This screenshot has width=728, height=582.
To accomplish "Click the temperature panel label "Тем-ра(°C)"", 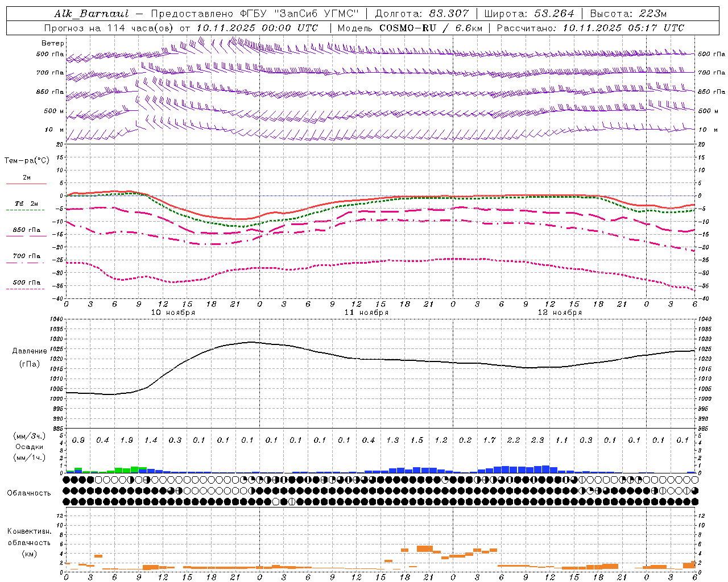I will [x=27, y=161].
